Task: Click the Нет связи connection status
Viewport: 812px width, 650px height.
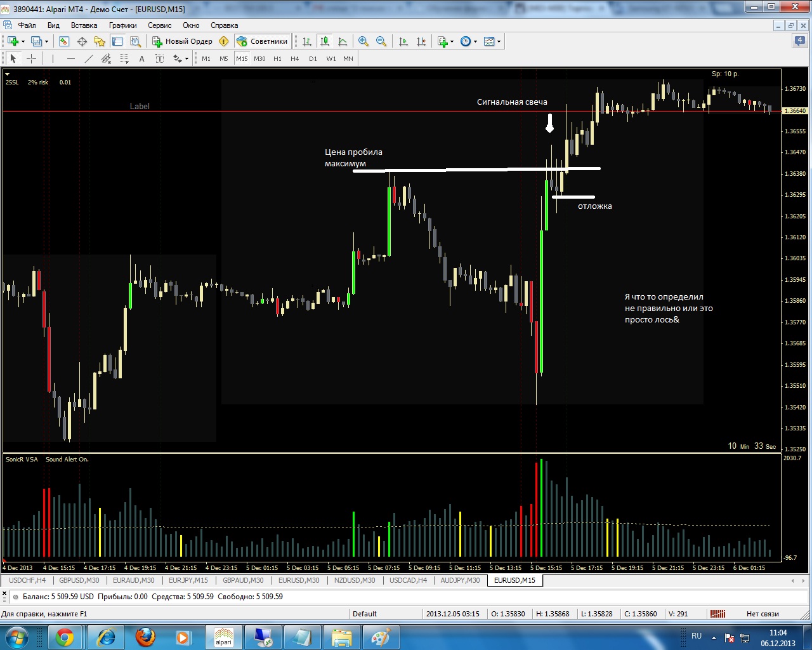Action: [x=762, y=614]
